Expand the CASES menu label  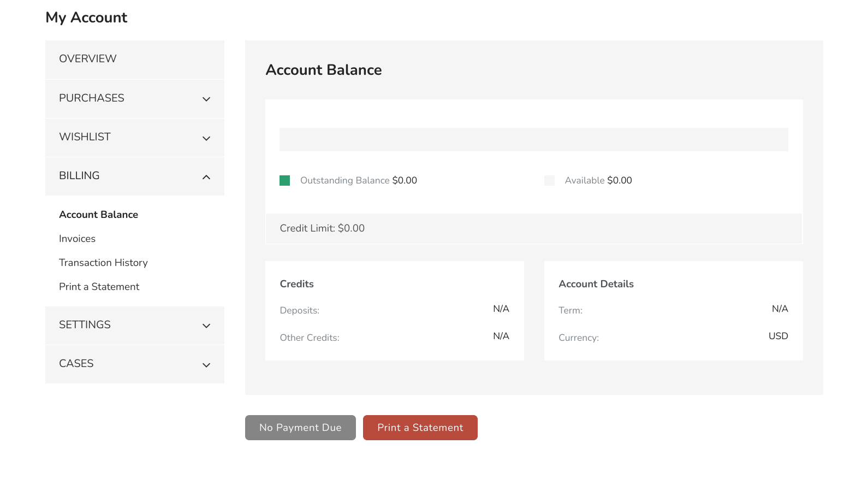click(x=76, y=364)
